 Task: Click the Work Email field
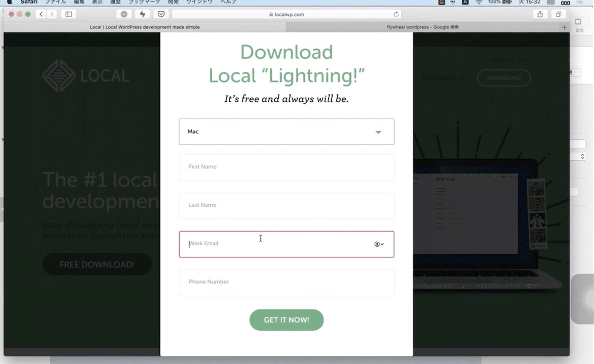tap(287, 244)
